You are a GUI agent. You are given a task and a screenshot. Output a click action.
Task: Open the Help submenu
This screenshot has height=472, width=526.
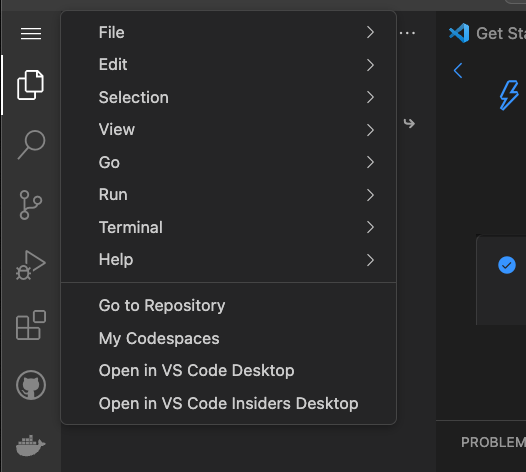click(x=228, y=260)
